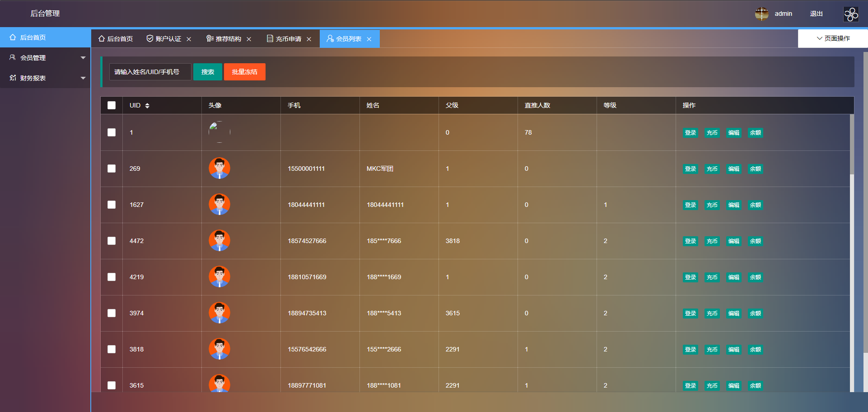Click 余额 for UID 4472
Viewport: 868px width, 412px height.
tap(756, 241)
